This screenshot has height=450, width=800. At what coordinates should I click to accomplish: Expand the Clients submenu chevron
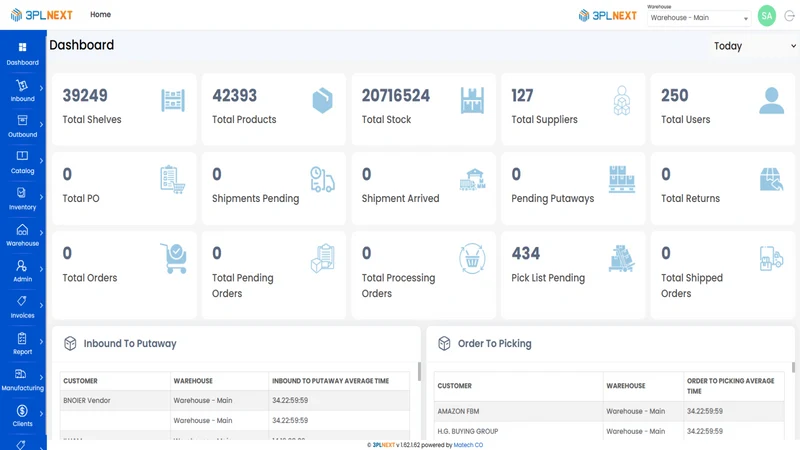point(41,414)
